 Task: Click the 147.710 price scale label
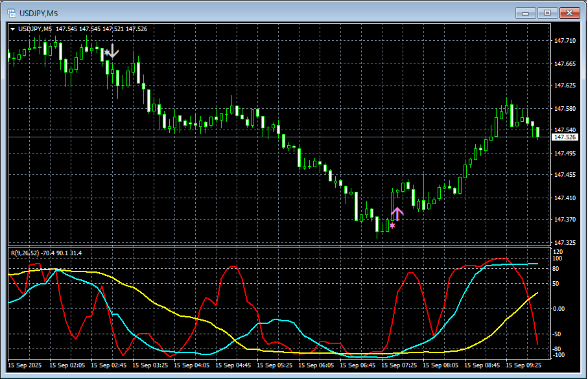(565, 41)
